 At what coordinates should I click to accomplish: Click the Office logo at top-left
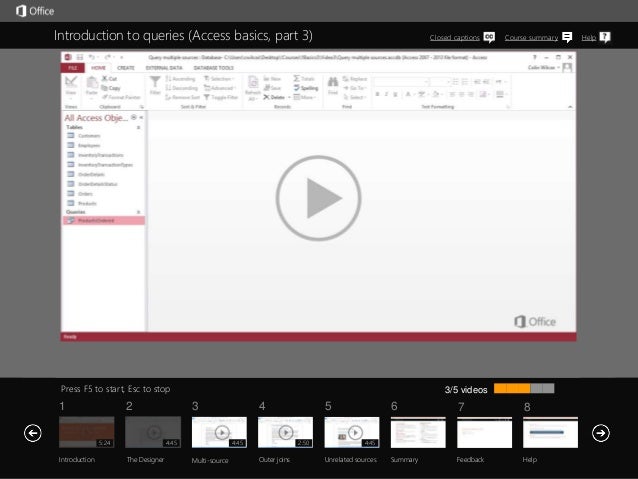35,11
